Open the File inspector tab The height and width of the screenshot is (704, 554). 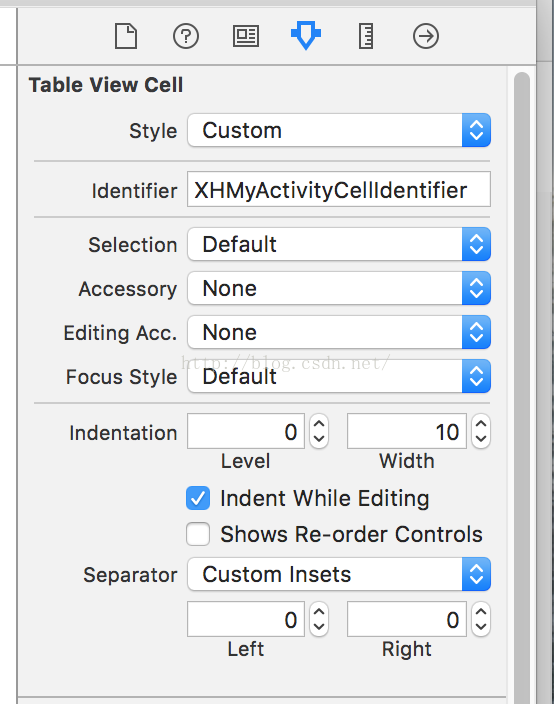click(x=126, y=36)
